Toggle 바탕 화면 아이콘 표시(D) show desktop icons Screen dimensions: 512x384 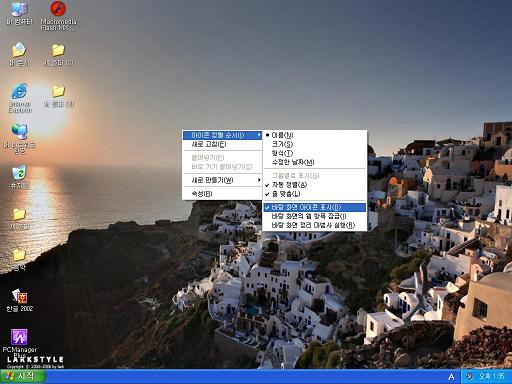(x=315, y=207)
